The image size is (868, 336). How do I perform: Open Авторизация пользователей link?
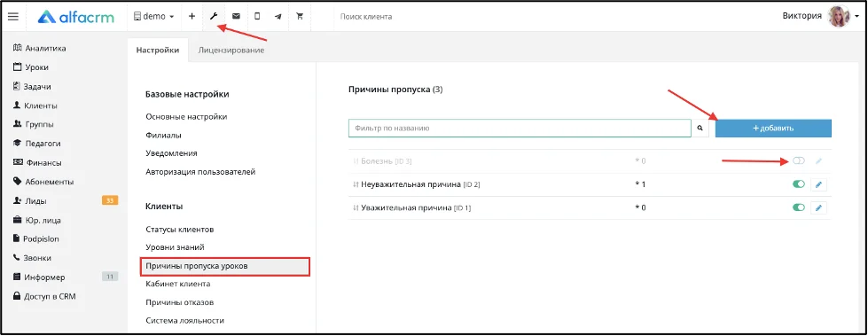click(200, 172)
